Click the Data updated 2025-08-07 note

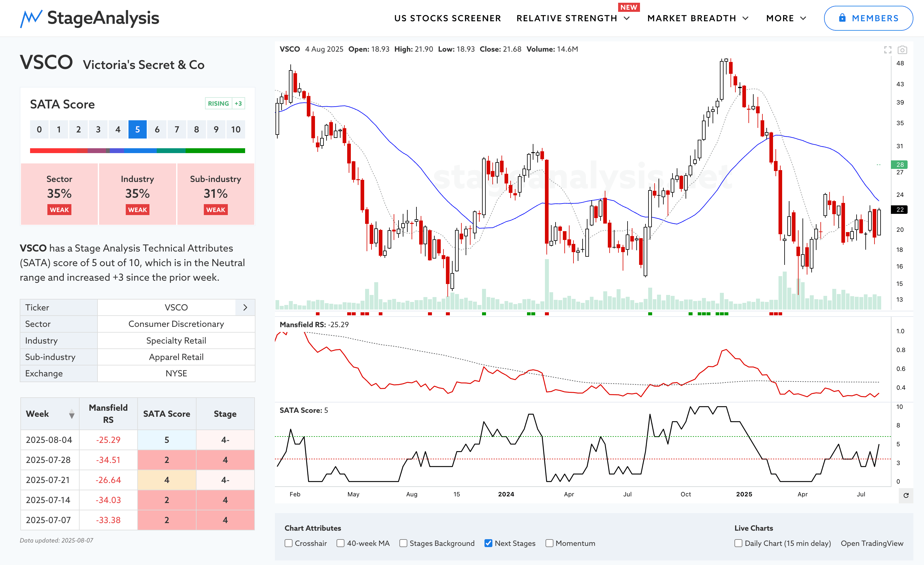[x=56, y=540]
